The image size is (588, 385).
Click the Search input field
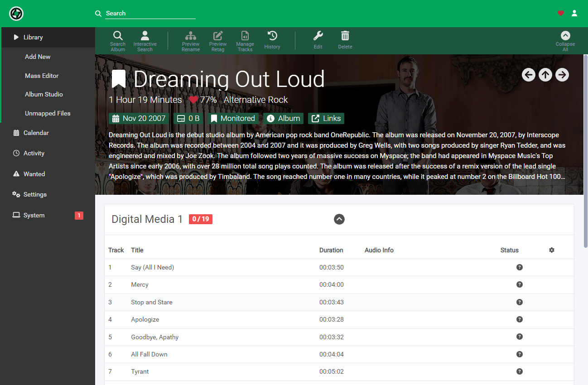150,14
